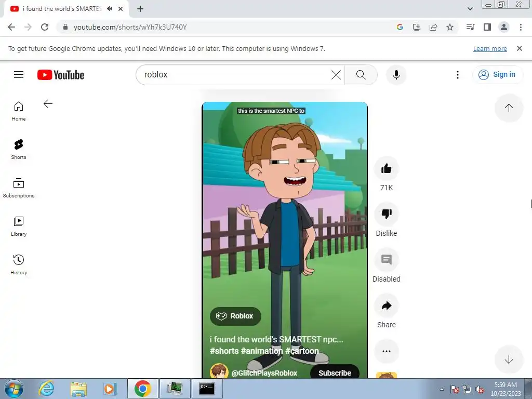Click the Roblox game tag chip

pos(235,316)
